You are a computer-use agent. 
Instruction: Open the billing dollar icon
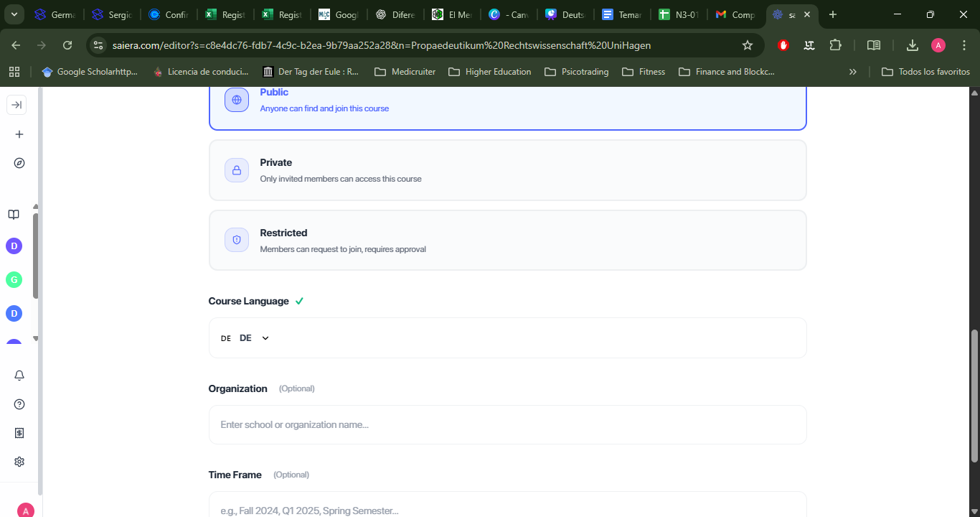pyautogui.click(x=19, y=433)
